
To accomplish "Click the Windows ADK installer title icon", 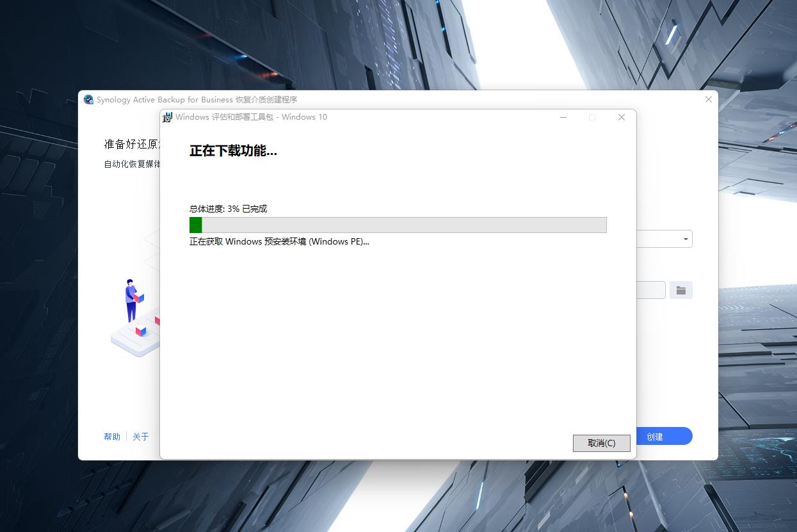I will [x=168, y=117].
